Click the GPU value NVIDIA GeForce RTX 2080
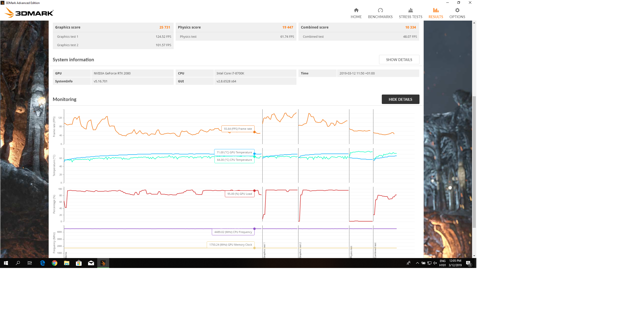Screen dimensions: 644x331 (112, 73)
